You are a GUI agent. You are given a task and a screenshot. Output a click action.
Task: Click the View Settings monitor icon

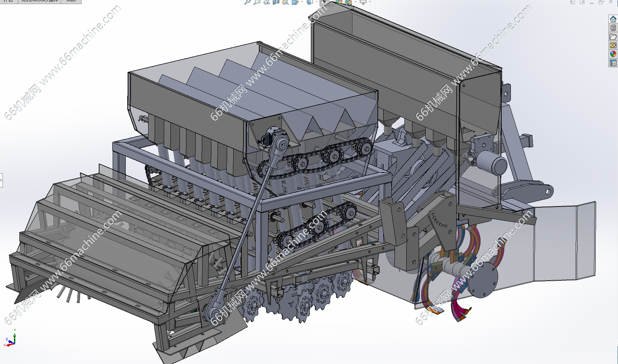pyautogui.click(x=363, y=2)
